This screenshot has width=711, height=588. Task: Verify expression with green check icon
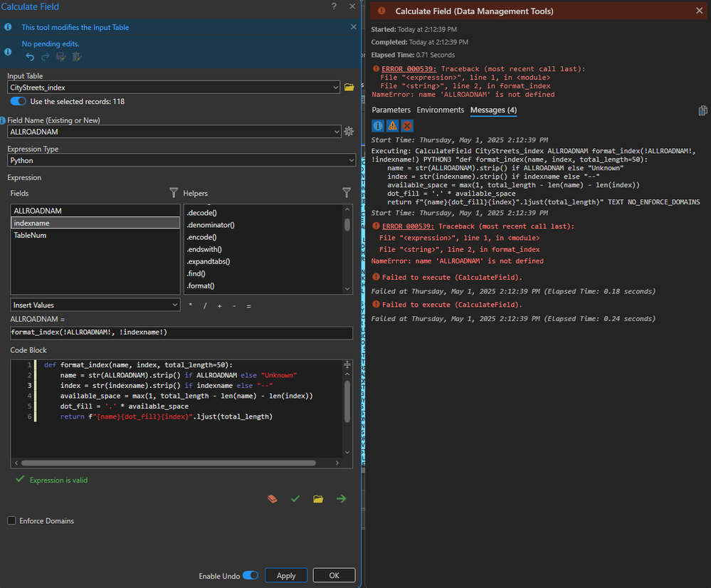pyautogui.click(x=295, y=498)
